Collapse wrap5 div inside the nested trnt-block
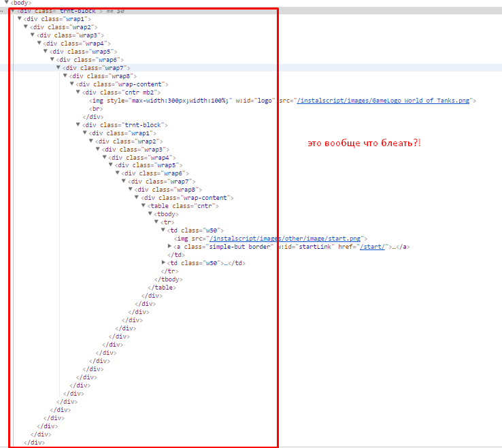Screen dimensions: 502x448 click(x=111, y=165)
